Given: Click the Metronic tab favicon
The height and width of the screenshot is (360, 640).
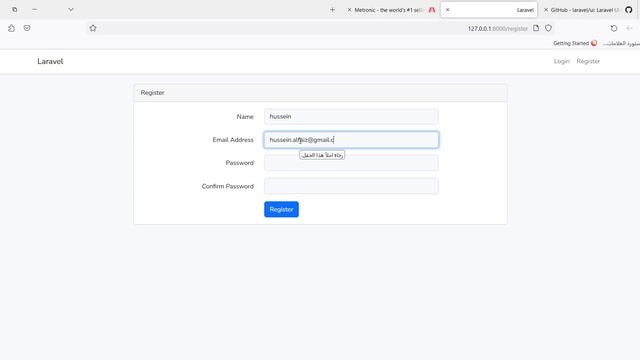Looking at the screenshot, I should pyautogui.click(x=432, y=10).
